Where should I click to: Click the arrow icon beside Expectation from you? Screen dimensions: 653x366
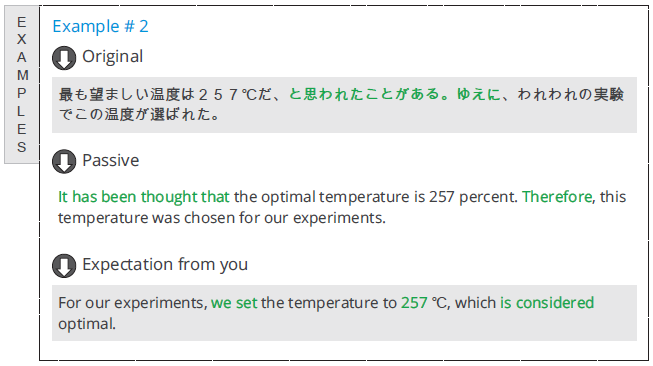click(x=64, y=266)
